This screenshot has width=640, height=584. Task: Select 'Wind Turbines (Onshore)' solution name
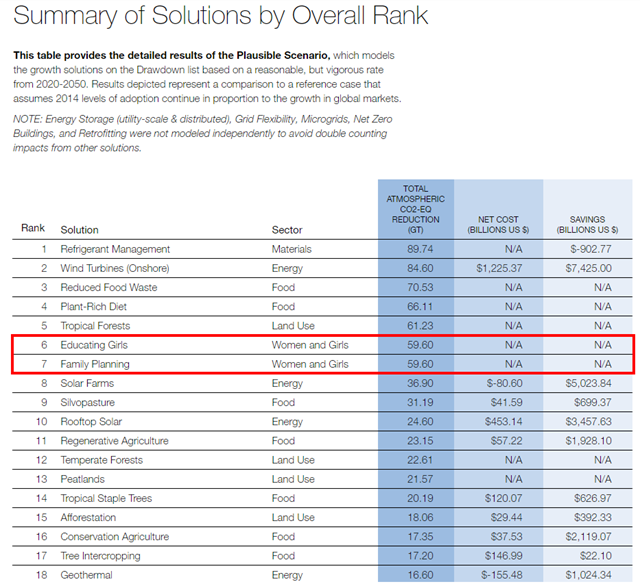[x=115, y=268]
